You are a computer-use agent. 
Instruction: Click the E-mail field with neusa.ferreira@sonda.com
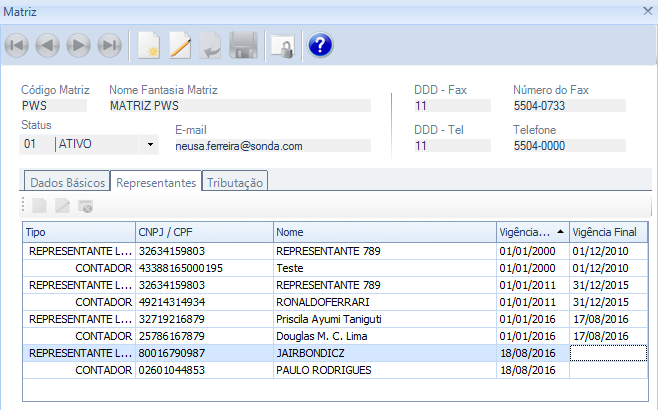[x=272, y=146]
